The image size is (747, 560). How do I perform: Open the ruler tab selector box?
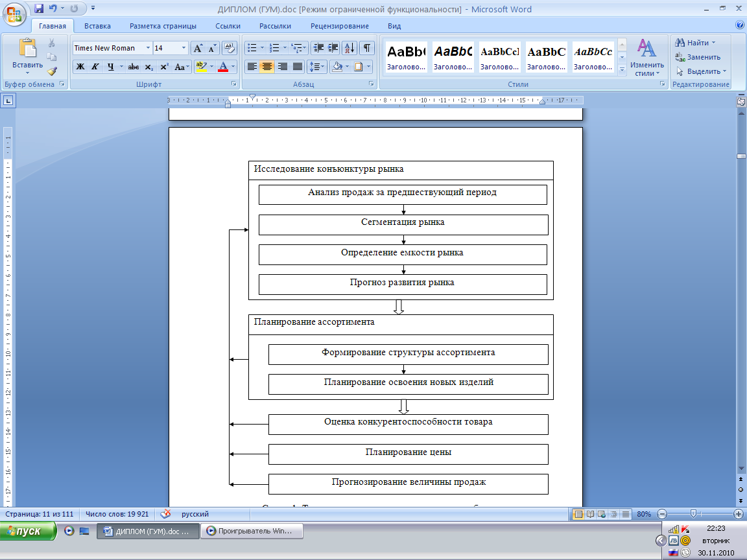[x=8, y=101]
